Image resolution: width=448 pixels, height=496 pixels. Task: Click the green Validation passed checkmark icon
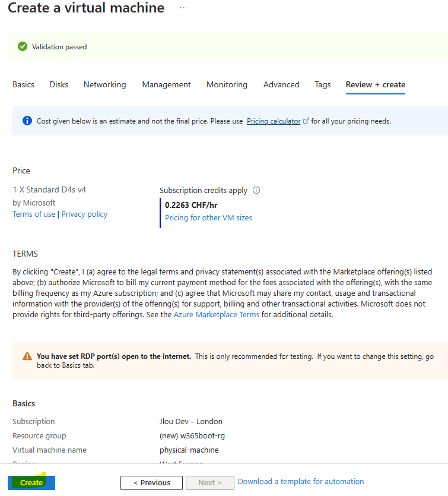(23, 46)
